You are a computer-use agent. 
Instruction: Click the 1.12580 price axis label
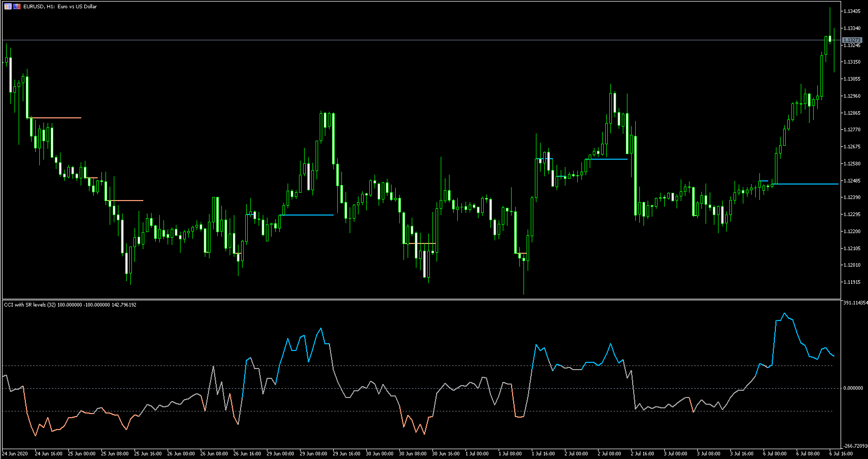coord(852,164)
